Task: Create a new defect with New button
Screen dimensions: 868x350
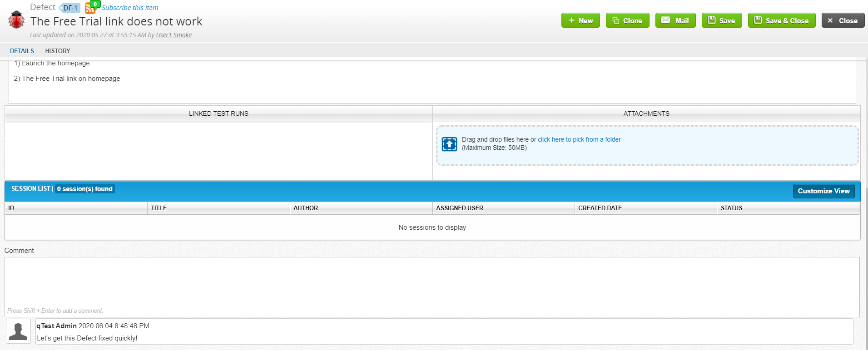Action: pos(580,20)
